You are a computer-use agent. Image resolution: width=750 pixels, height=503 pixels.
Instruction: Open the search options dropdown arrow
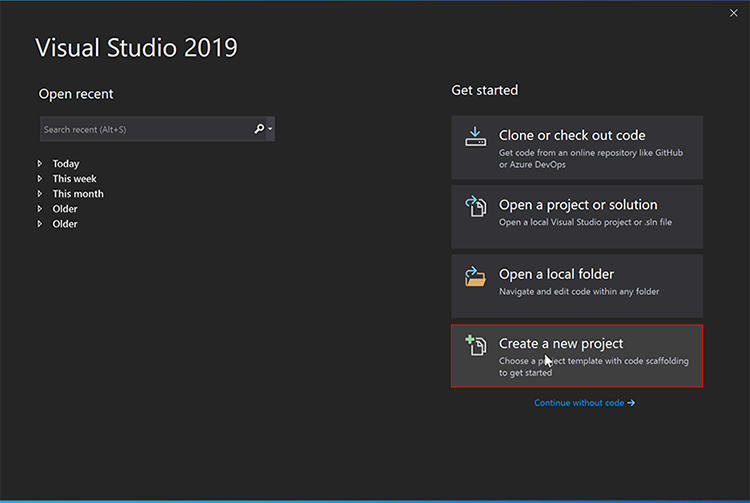coord(270,129)
